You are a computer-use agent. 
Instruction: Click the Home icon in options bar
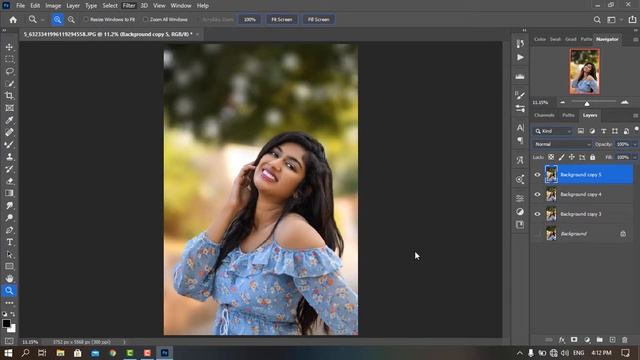[x=13, y=20]
